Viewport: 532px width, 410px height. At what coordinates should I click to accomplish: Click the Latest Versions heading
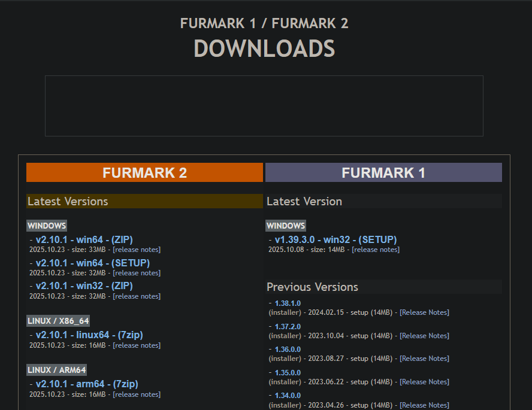[x=144, y=201]
